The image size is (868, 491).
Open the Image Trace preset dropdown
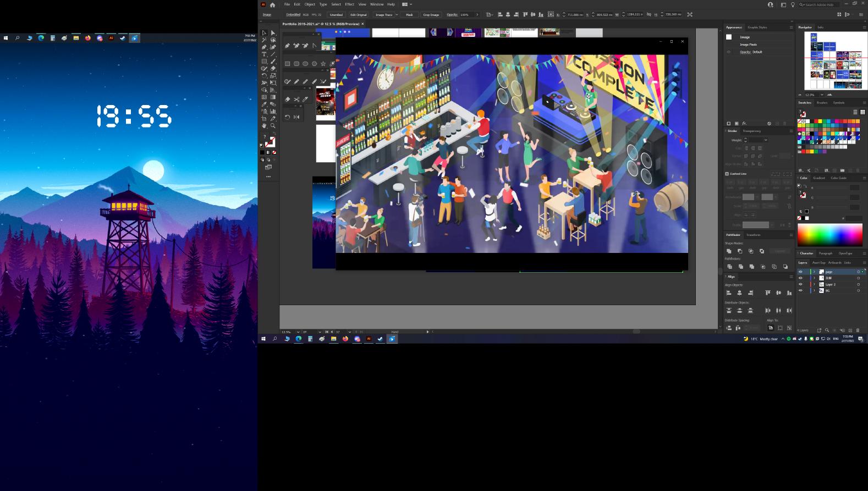click(x=397, y=15)
